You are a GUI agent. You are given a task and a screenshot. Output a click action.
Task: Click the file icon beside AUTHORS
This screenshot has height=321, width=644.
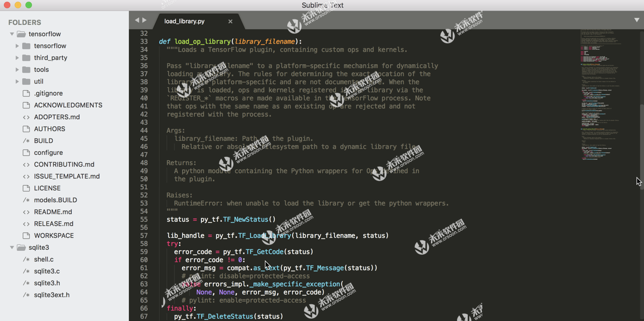click(x=26, y=129)
